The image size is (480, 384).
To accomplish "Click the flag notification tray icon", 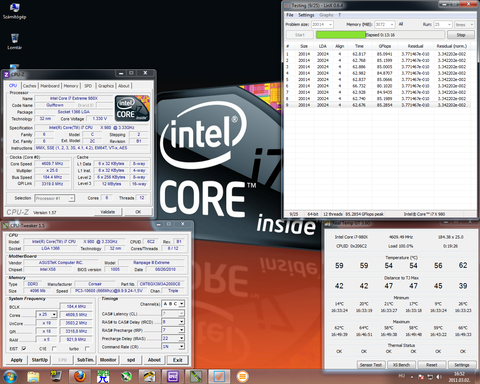I will tap(421, 377).
